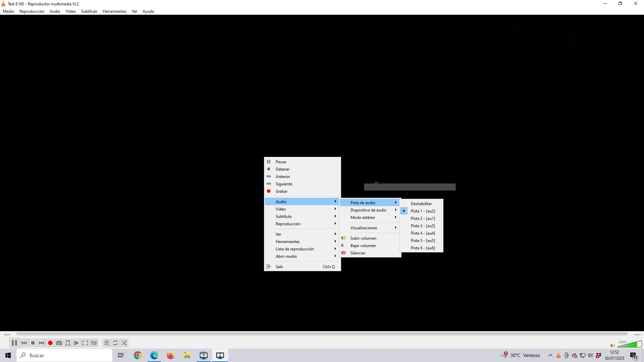The height and width of the screenshot is (362, 644).
Task: Show the playlist via toolbar icon
Action: click(107, 343)
